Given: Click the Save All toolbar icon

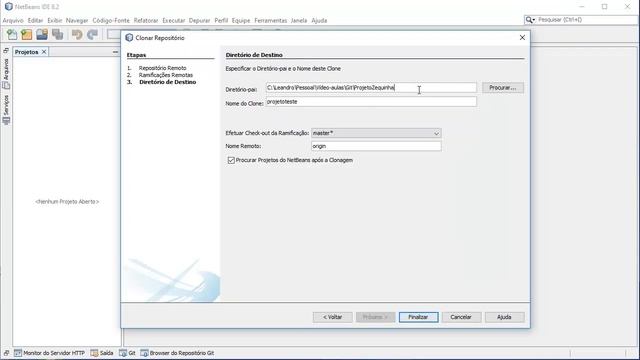Looking at the screenshot, I should (58, 35).
